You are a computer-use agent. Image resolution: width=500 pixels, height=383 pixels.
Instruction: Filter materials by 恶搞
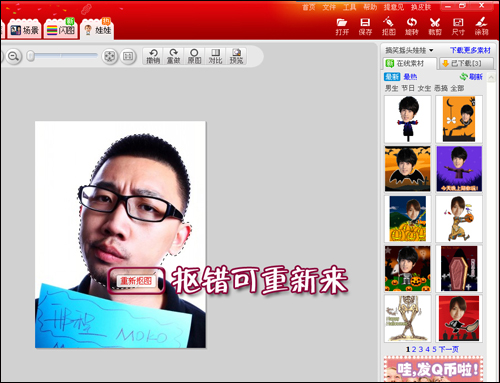click(x=441, y=88)
